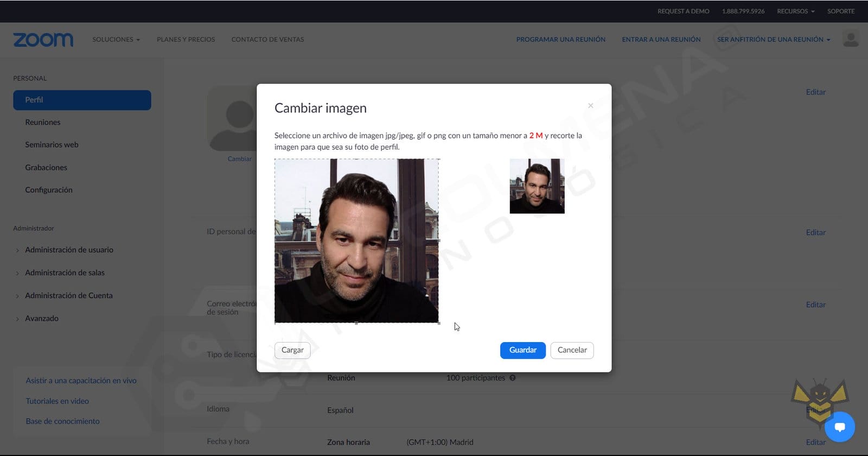Click Editar for Correo electrónico de sesión
The image size is (868, 456).
coord(816,305)
